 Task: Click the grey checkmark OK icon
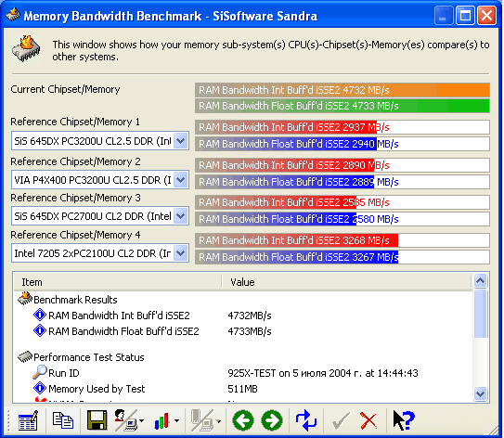pos(341,420)
